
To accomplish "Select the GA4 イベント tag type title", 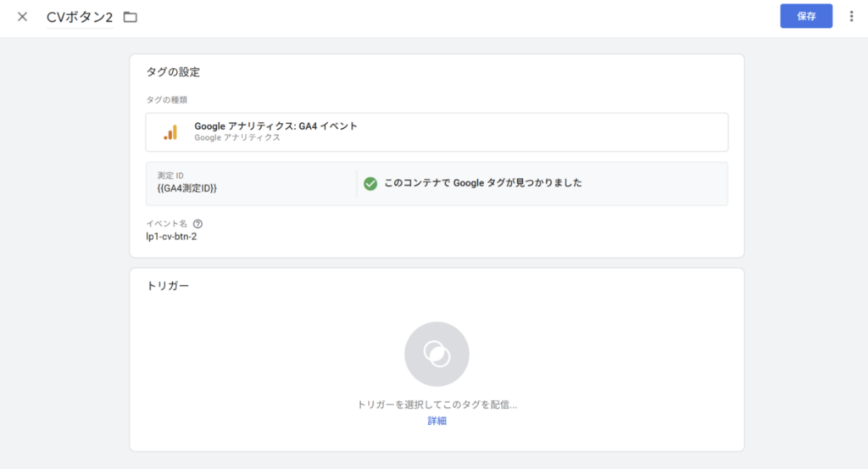I will click(275, 126).
